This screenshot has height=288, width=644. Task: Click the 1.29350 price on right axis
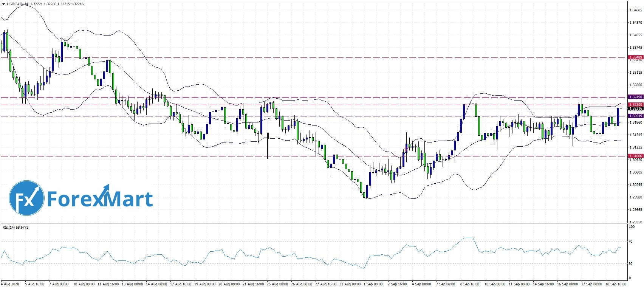coord(635,222)
